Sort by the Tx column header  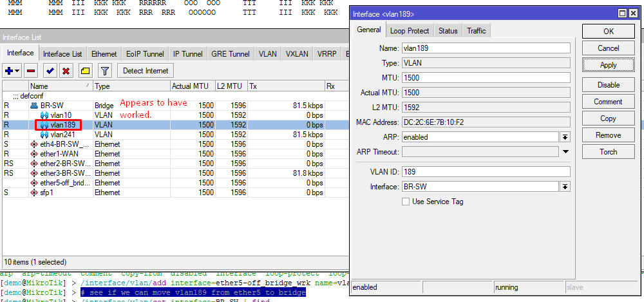point(286,86)
